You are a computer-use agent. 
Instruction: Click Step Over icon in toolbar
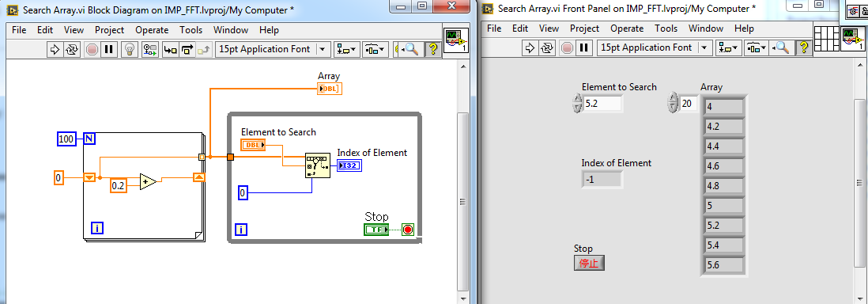pos(187,49)
